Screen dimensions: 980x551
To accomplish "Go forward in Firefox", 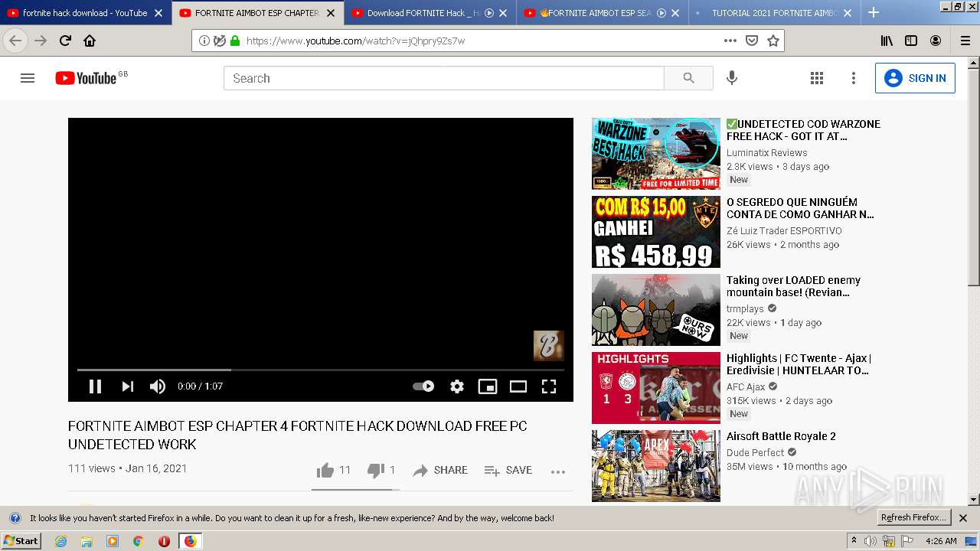I will coord(41,41).
